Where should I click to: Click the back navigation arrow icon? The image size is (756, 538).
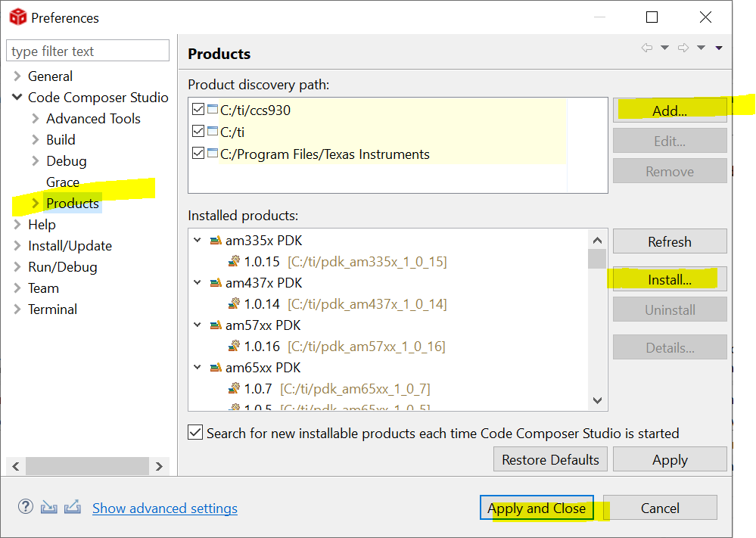(x=647, y=48)
